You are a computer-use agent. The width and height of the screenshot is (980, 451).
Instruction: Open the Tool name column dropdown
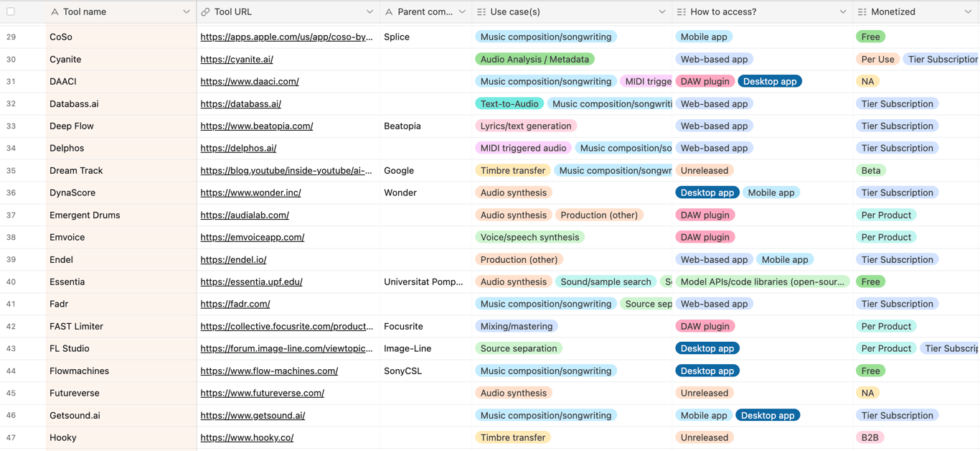[x=187, y=11]
